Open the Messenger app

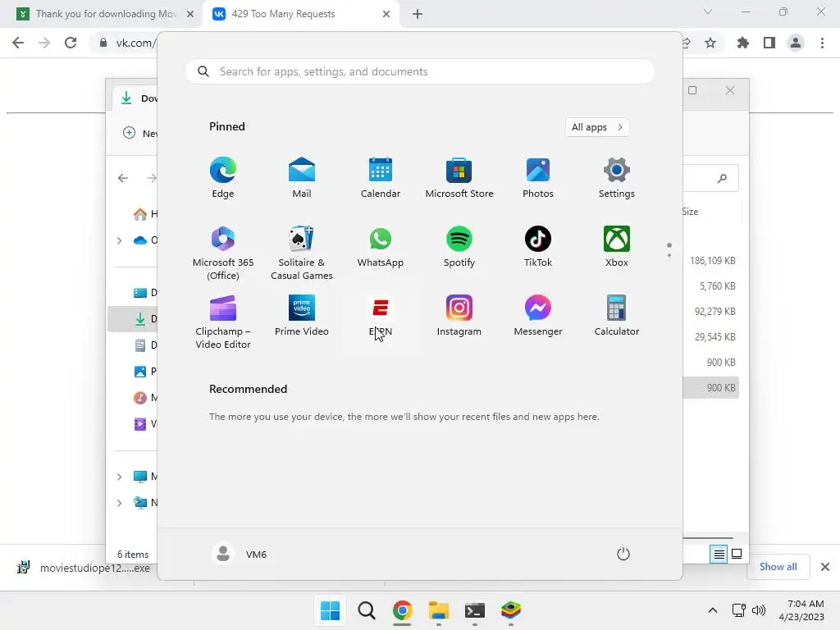coord(538,316)
